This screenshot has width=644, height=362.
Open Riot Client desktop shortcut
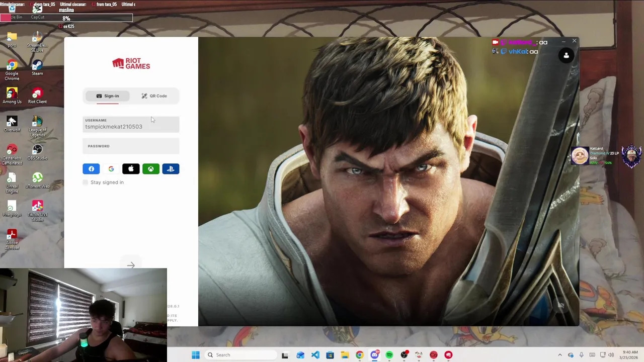coord(37,96)
